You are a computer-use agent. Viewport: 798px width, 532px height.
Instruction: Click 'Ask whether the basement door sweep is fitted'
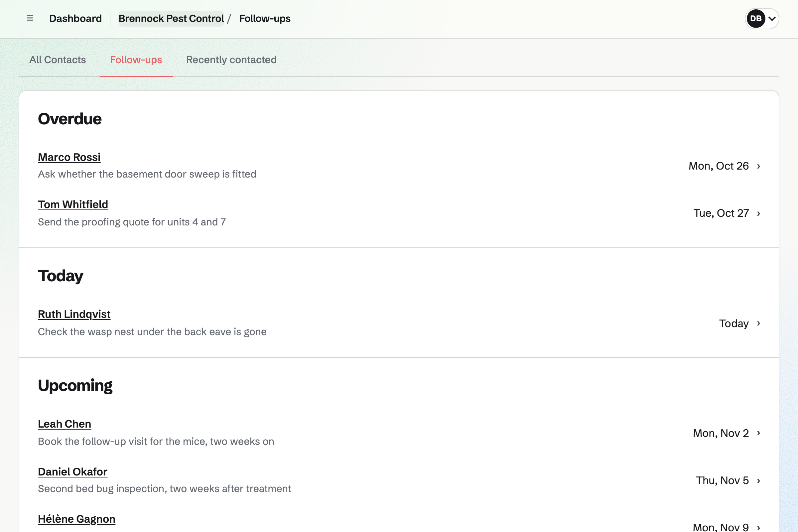point(147,174)
